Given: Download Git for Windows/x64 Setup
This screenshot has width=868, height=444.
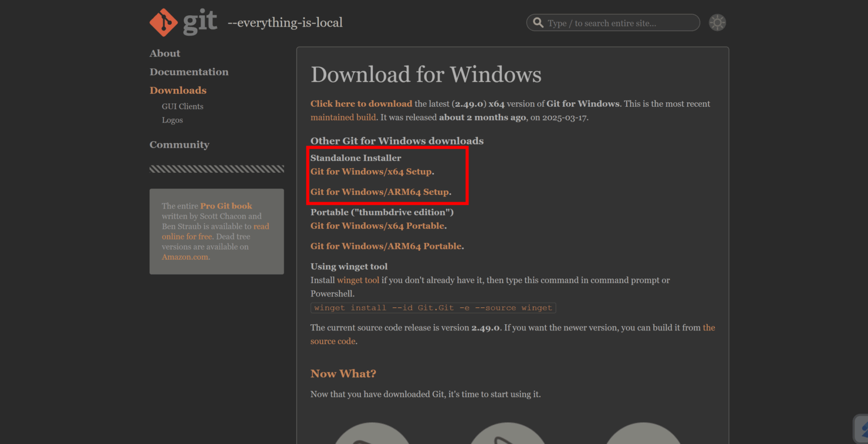Looking at the screenshot, I should (x=371, y=172).
